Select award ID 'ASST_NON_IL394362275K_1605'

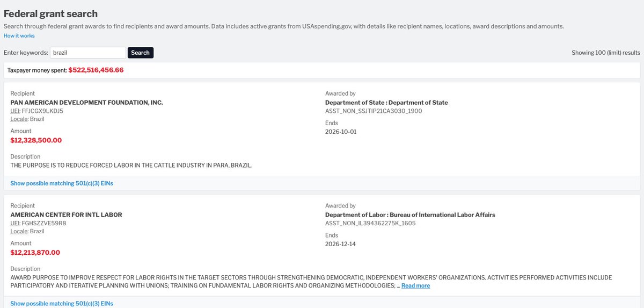[370, 223]
